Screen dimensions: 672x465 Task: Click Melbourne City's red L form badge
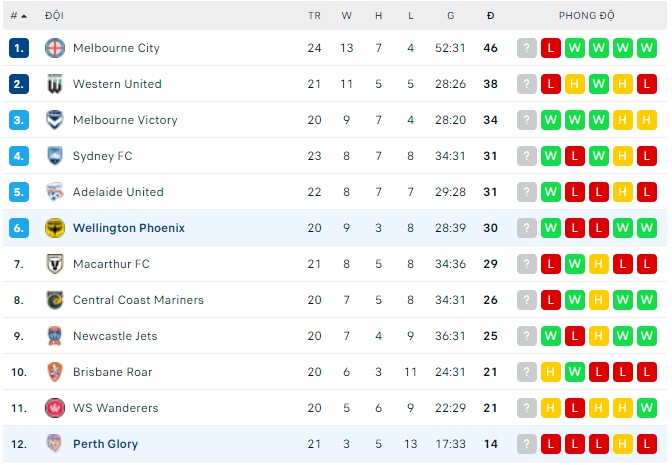[x=551, y=48]
